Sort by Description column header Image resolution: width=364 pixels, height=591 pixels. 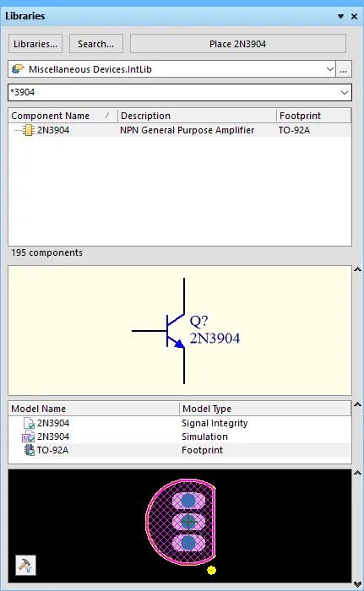click(x=197, y=116)
